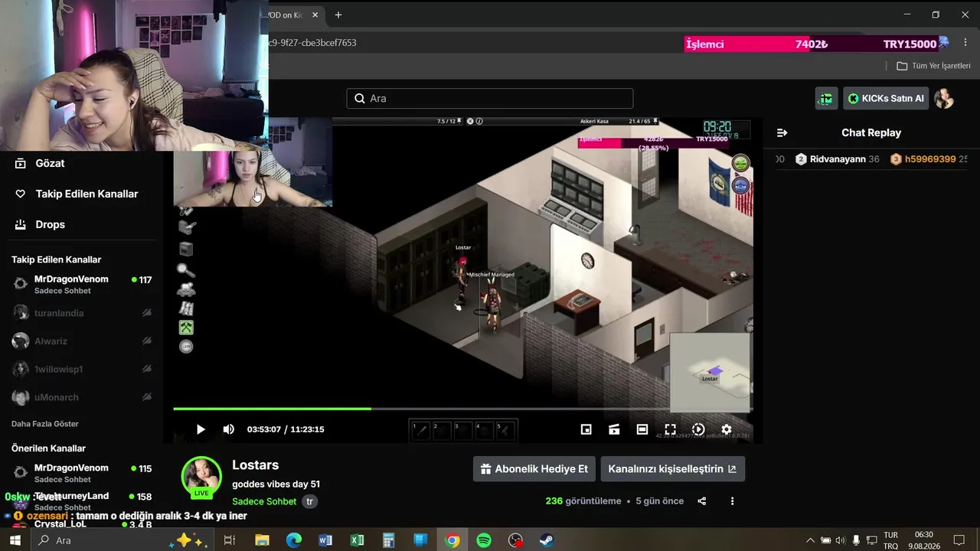Toggle theater mode in the player

click(x=642, y=429)
